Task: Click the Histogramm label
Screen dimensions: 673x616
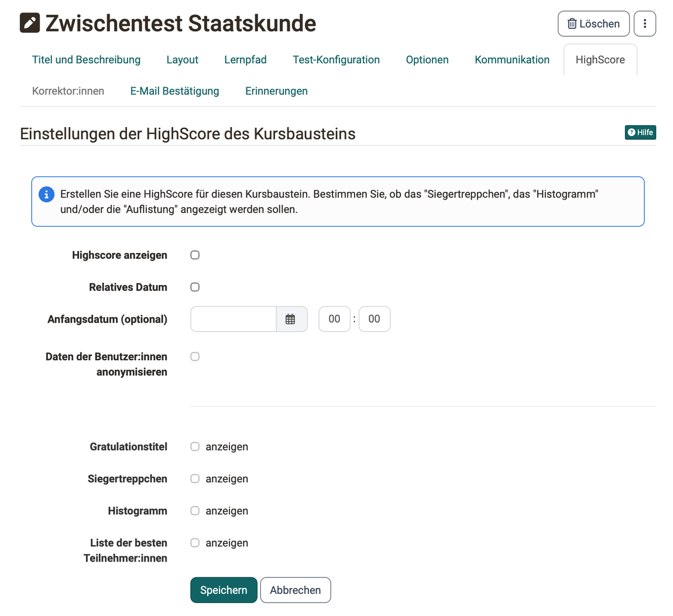Action: click(138, 511)
